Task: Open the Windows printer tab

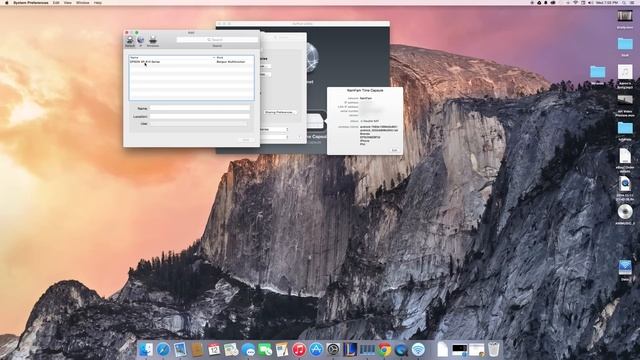Action: (x=153, y=40)
